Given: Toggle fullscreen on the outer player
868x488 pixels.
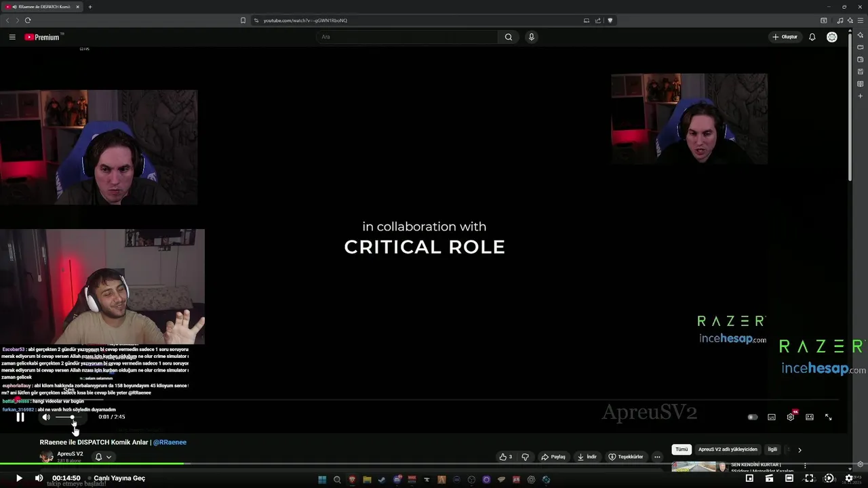Looking at the screenshot, I should tap(809, 479).
